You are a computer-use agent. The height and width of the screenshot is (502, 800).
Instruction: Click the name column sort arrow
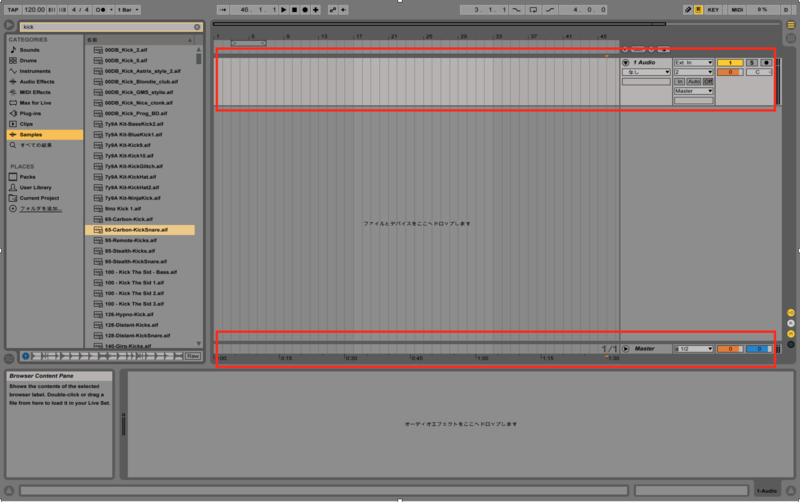click(190, 40)
